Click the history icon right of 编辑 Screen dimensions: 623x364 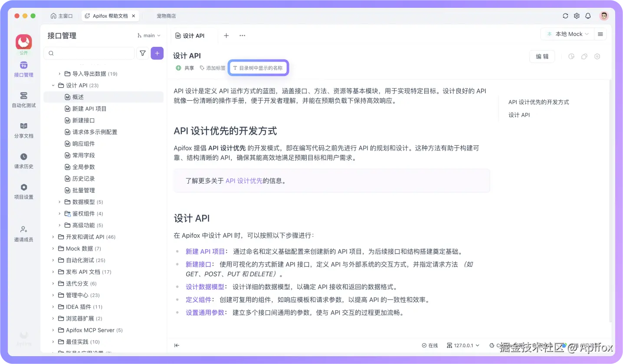571,56
